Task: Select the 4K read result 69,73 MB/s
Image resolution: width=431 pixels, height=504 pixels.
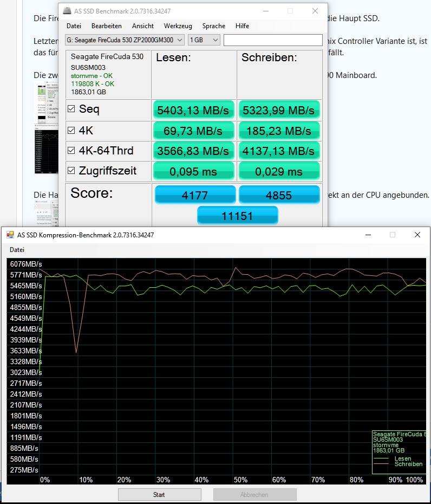Action: point(193,131)
